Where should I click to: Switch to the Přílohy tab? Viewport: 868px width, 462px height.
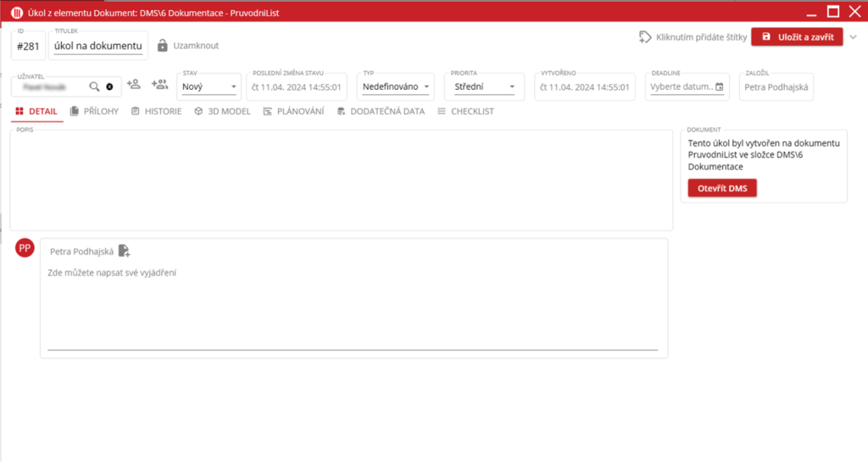click(94, 111)
